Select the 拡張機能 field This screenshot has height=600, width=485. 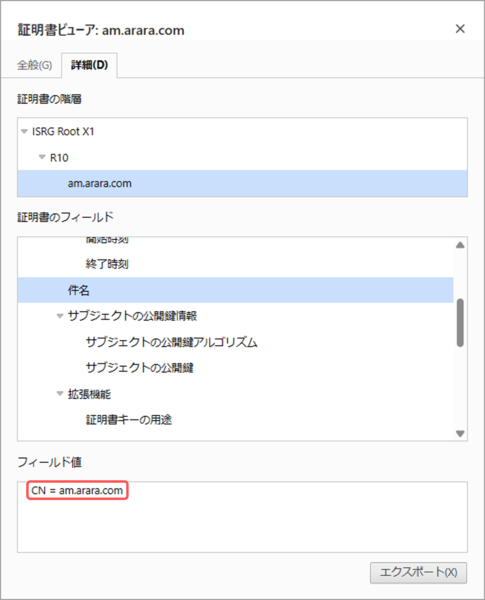pos(90,394)
